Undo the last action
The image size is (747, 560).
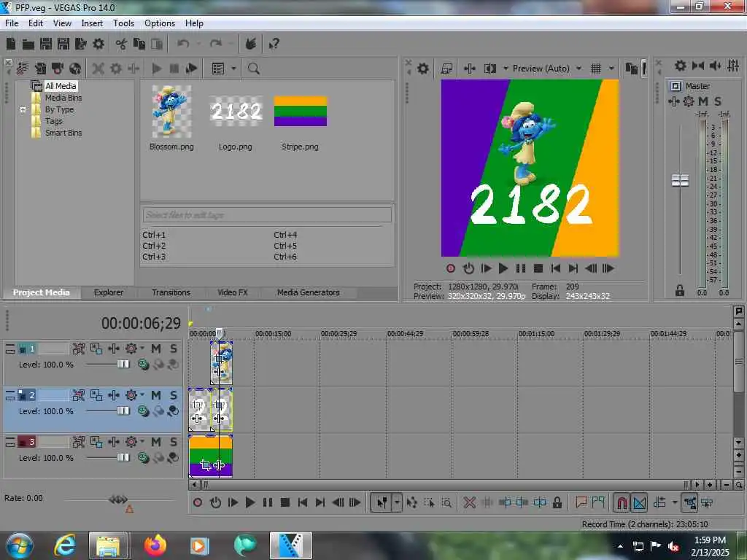coord(183,44)
